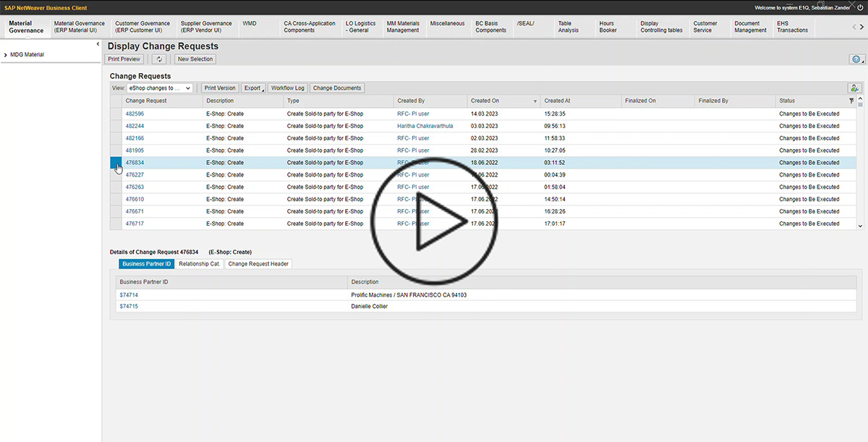Select row marker for request 482244

pyautogui.click(x=116, y=126)
